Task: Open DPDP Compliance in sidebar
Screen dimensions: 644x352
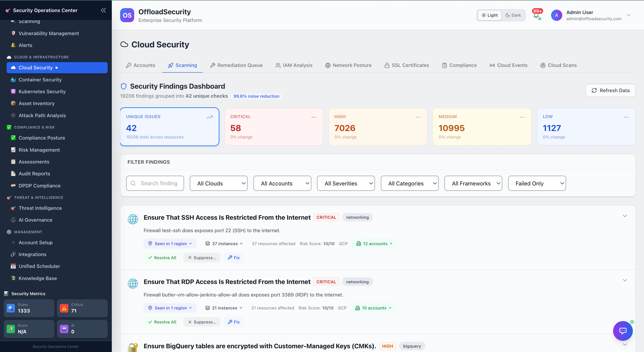Action: point(57,185)
